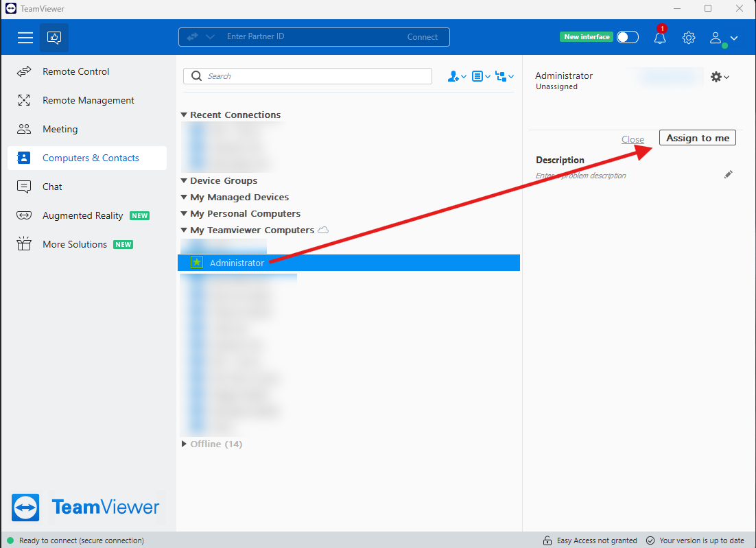Click the Remote Management expand icon
The image size is (756, 548).
coord(24,100)
